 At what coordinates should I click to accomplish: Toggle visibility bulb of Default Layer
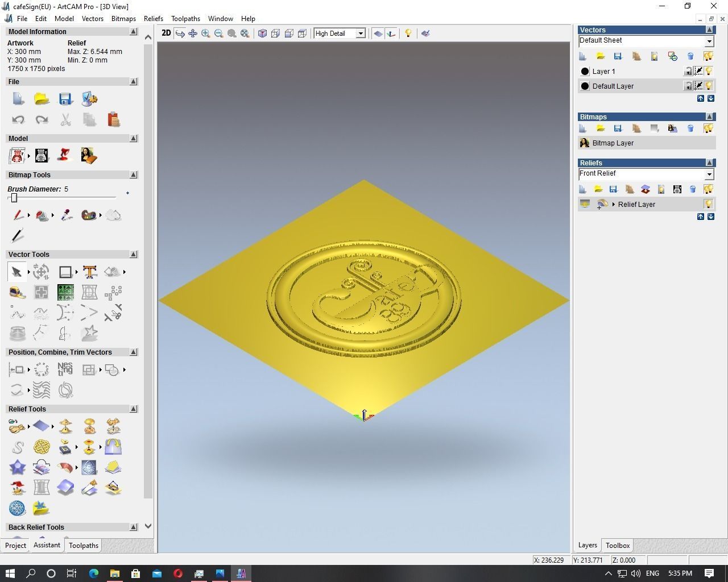[x=709, y=86]
